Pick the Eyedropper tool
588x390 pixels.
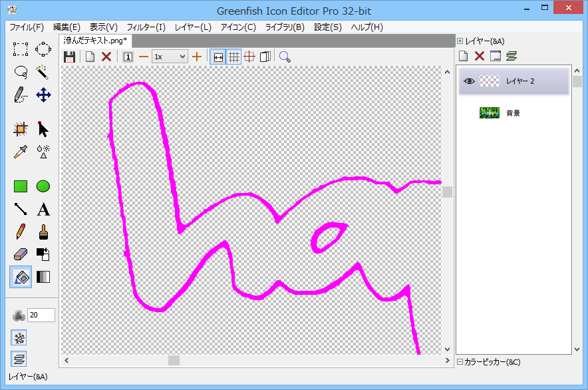click(x=21, y=152)
